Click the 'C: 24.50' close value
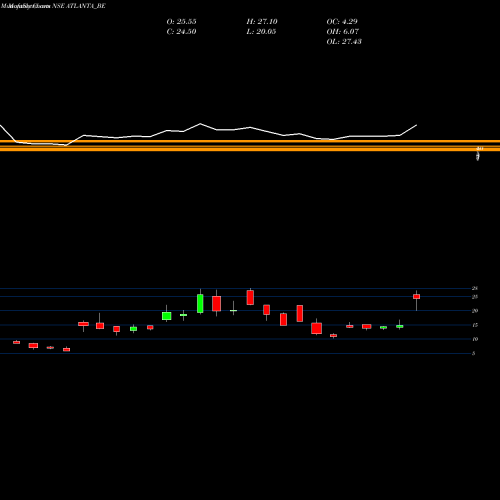 (181, 32)
